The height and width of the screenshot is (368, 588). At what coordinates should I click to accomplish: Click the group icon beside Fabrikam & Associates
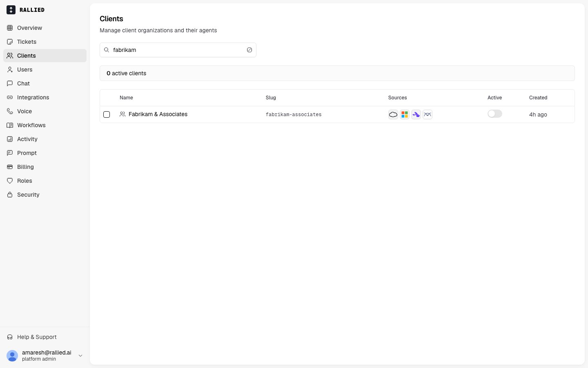[122, 114]
